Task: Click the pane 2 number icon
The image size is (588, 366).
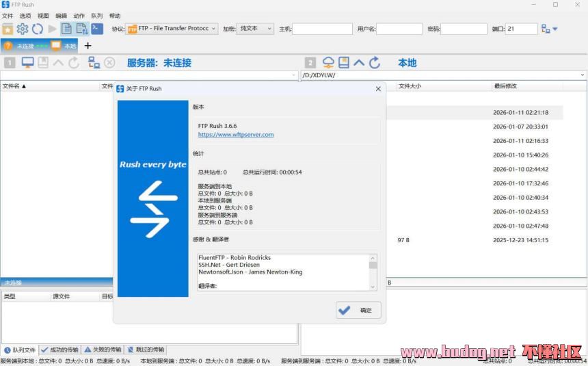Action: (310, 63)
